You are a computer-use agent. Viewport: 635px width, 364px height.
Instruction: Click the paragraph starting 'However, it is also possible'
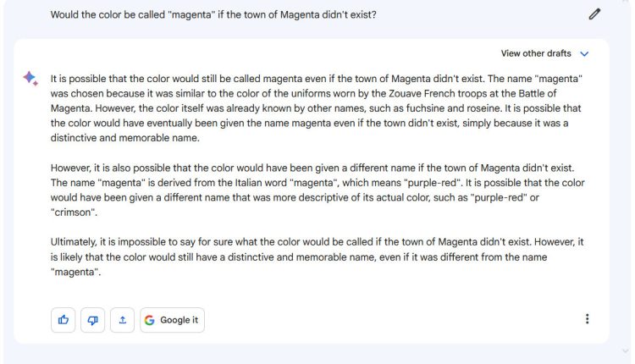pyautogui.click(x=317, y=190)
